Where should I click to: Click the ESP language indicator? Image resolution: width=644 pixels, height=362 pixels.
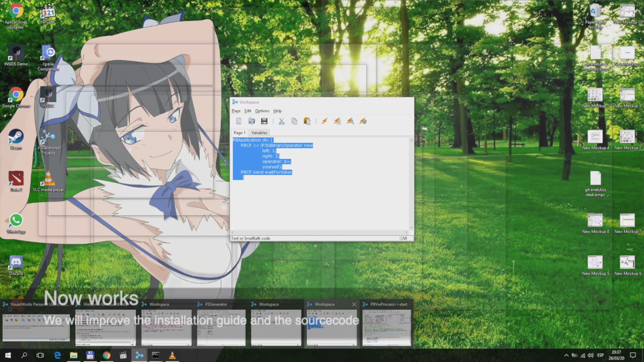(601, 355)
